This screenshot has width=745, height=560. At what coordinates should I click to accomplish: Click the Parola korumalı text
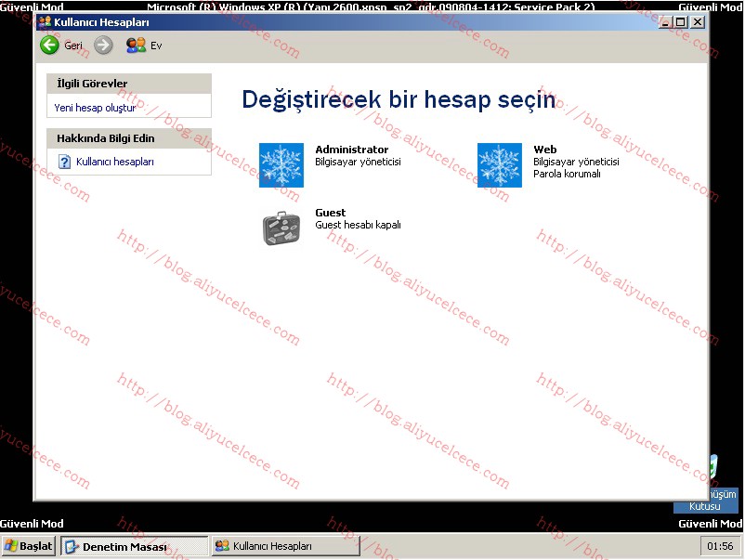567,174
